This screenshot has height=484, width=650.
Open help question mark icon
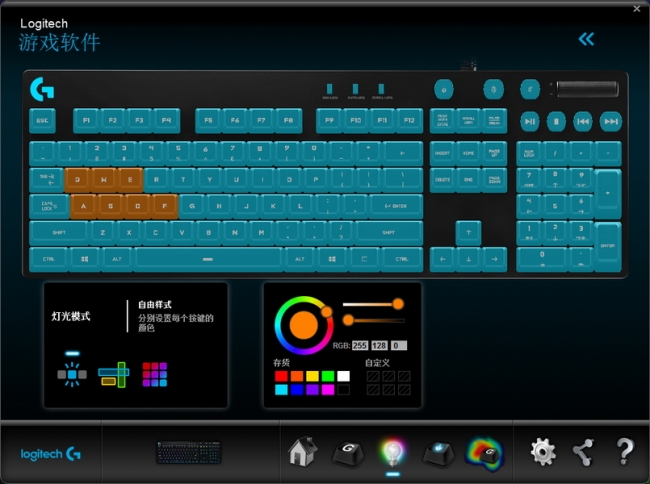(x=624, y=452)
